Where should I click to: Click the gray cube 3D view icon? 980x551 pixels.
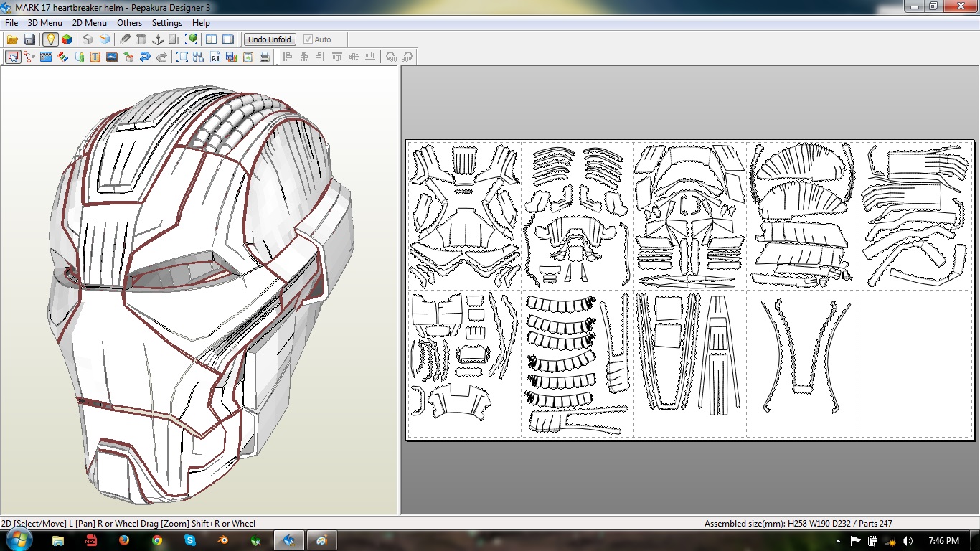(88, 39)
